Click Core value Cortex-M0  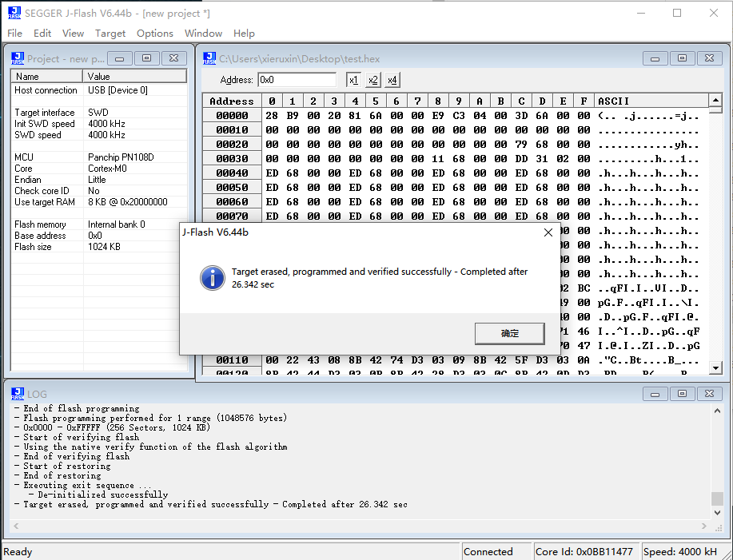pos(107,169)
